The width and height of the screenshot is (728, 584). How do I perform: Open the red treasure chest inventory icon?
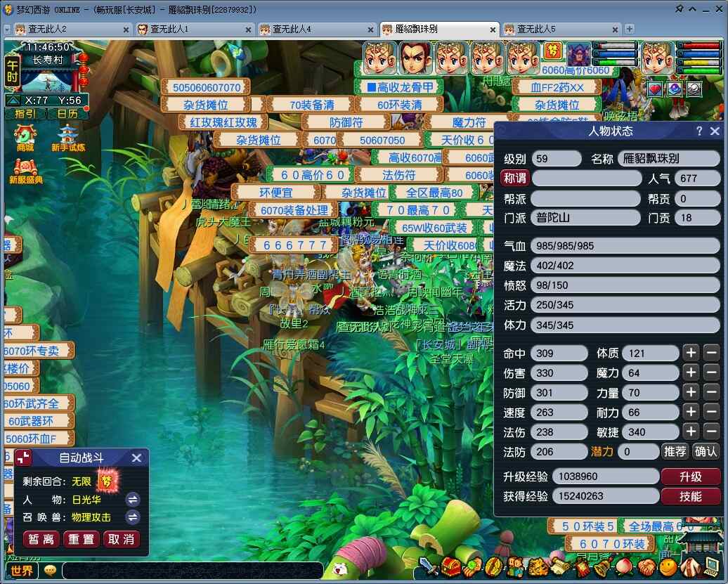pos(450,566)
